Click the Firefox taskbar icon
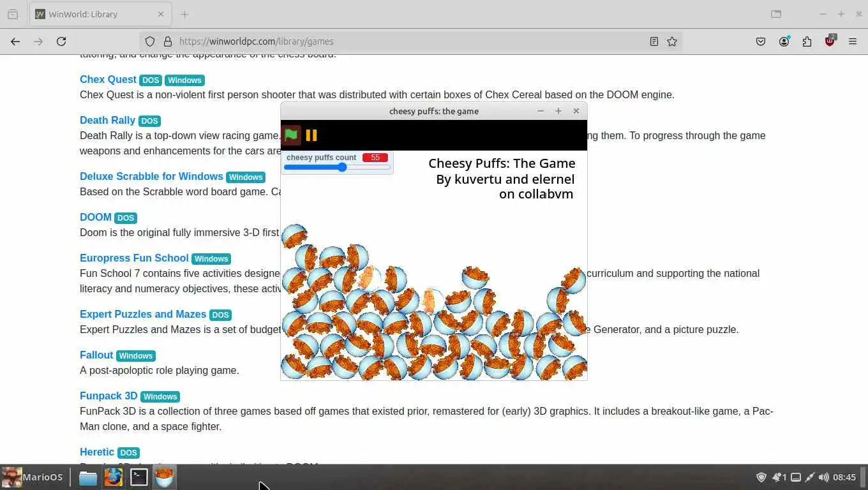 point(113,477)
